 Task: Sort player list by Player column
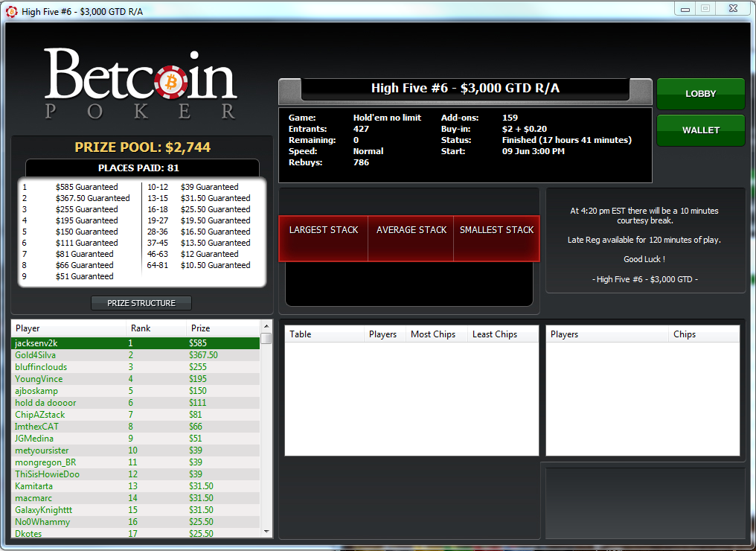point(68,328)
